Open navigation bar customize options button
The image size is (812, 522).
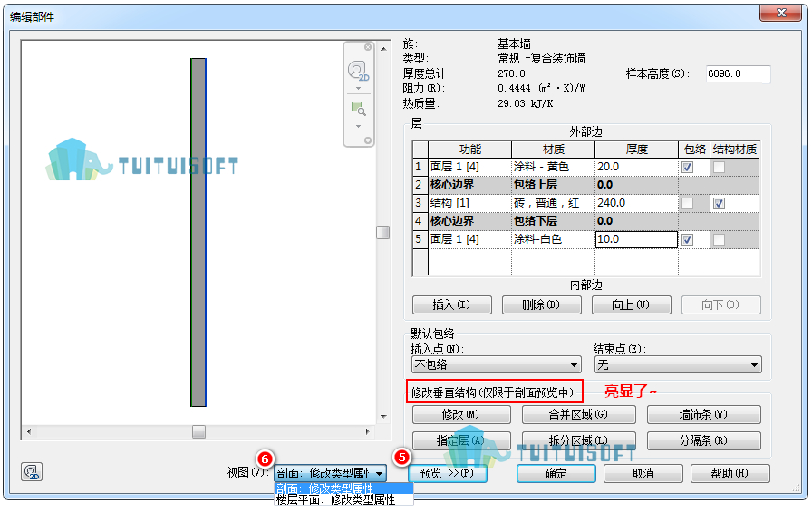click(x=368, y=140)
